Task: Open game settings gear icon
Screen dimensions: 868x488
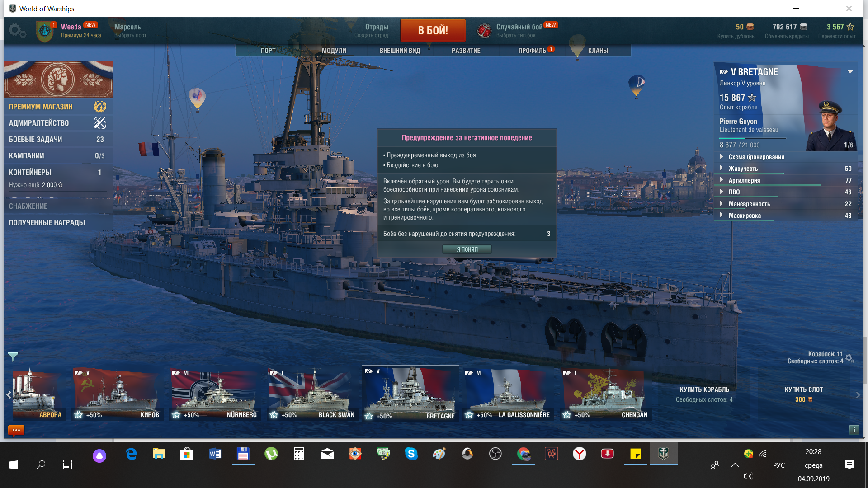Action: pos(17,31)
